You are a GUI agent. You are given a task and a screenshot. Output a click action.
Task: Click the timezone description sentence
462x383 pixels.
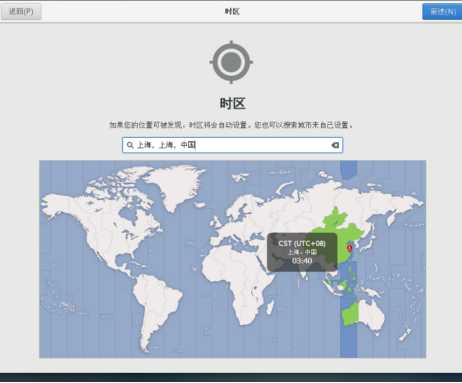[x=231, y=125]
